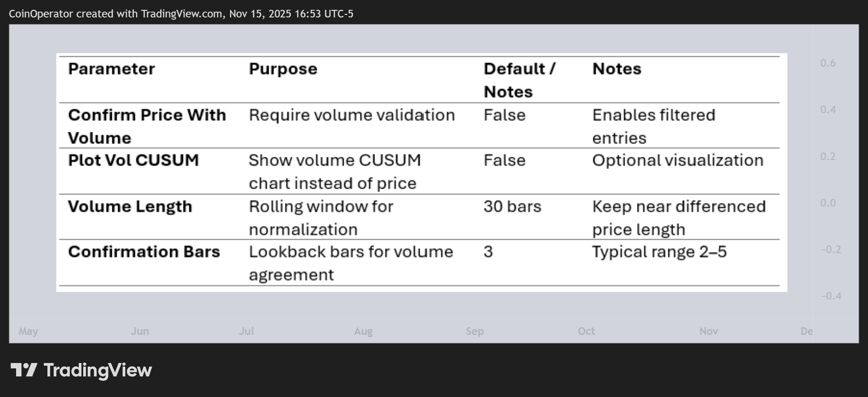Click the 0.6 value on price scale
Viewport: 868px width, 397px height.
pos(828,63)
